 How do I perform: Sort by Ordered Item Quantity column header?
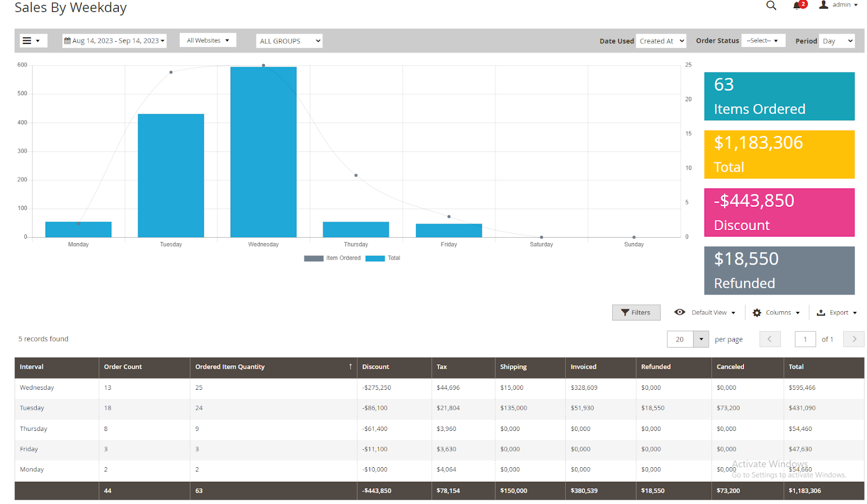click(x=230, y=367)
